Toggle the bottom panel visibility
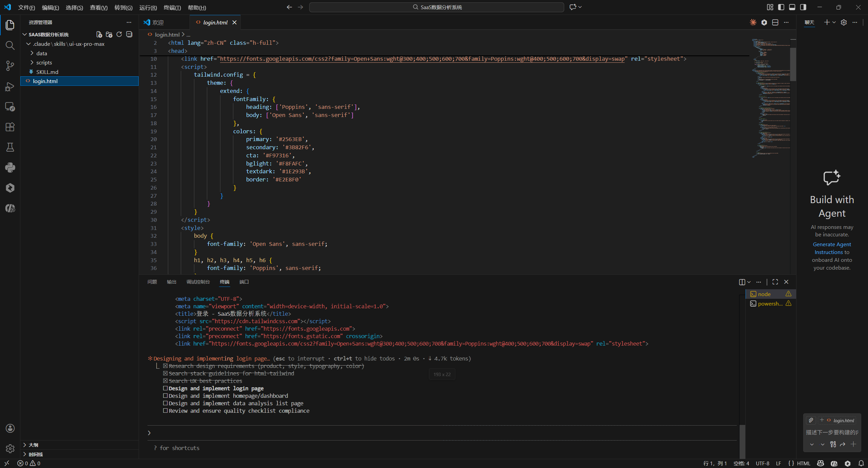Screen dimensions: 868x468 tap(792, 7)
